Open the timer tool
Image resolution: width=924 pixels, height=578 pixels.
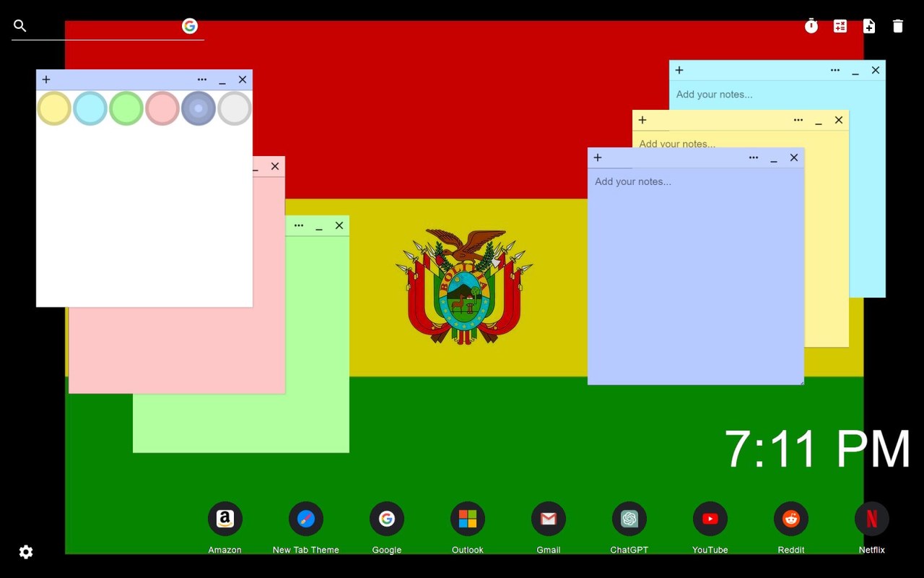(811, 26)
